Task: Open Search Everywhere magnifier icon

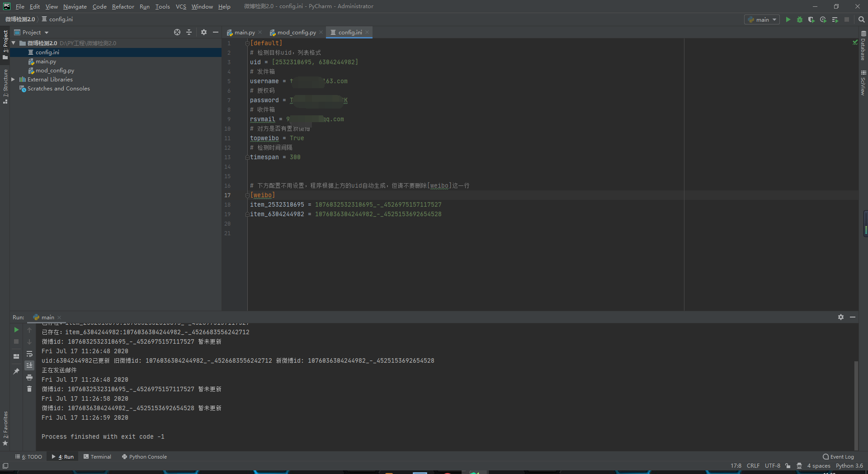Action: [861, 19]
